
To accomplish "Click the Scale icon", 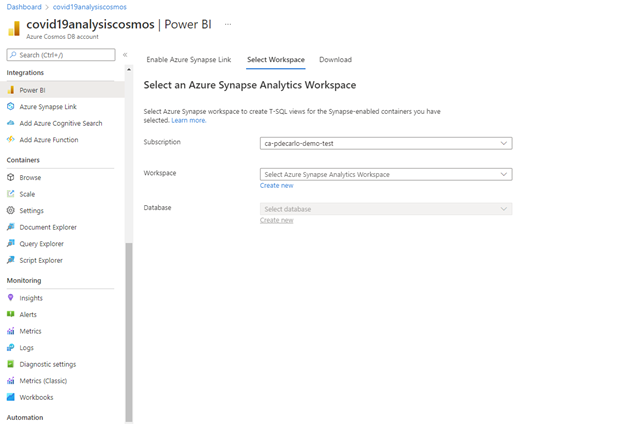I will [11, 194].
